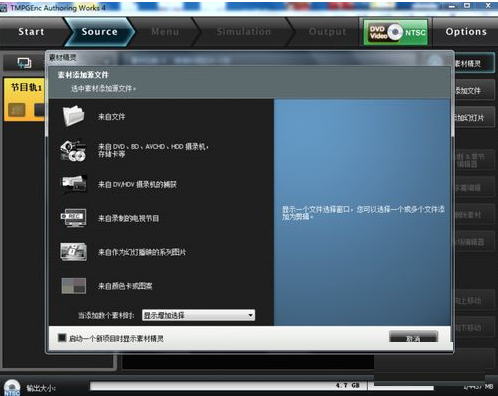
Task: Open the Options menu
Action: tap(466, 32)
